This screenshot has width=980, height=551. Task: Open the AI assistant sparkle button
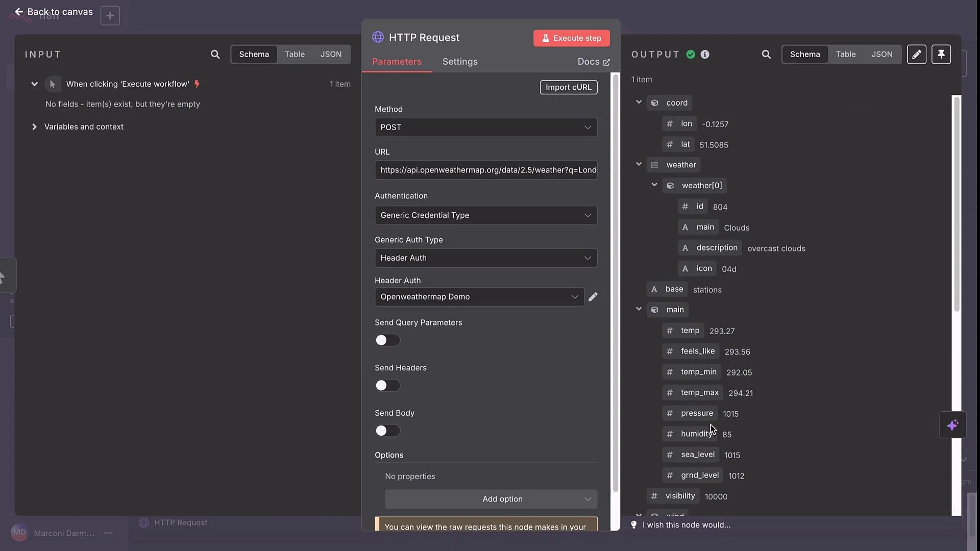pos(952,425)
